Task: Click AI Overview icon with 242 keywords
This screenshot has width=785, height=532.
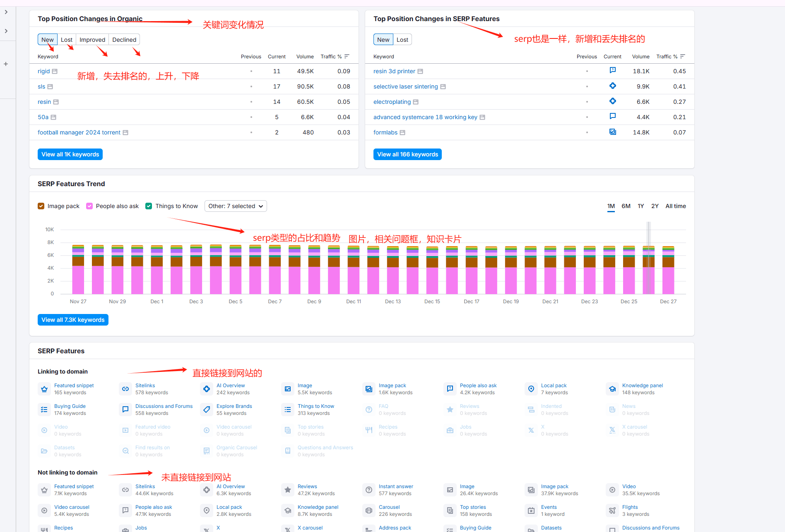Action: point(207,389)
